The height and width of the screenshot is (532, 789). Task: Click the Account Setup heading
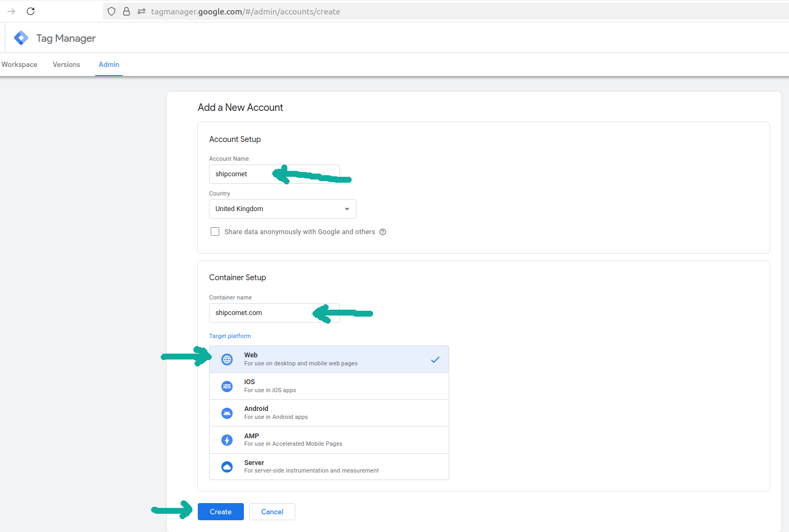click(x=235, y=139)
